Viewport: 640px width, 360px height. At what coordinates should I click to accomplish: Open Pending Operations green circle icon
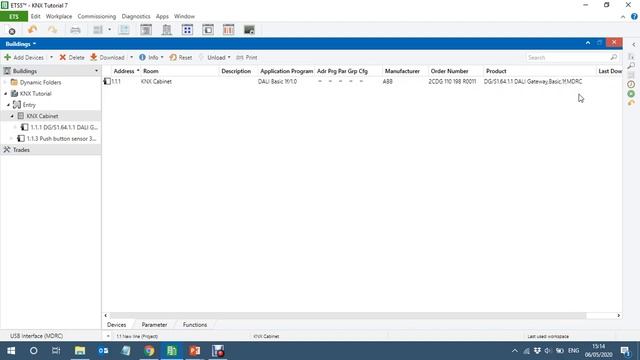[x=631, y=94]
